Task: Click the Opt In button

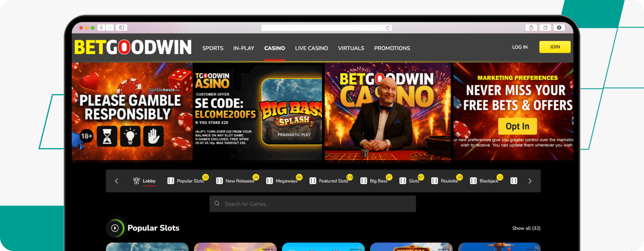Action: (517, 126)
